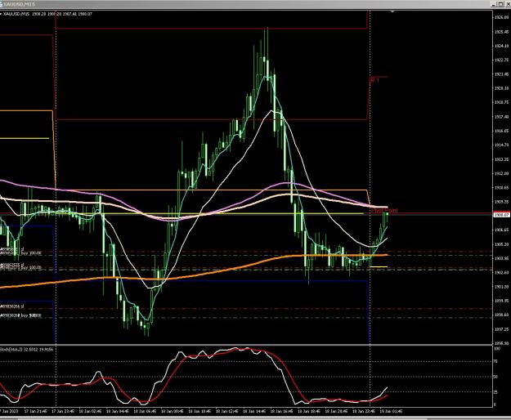Click the 1912.00 price scale label
The width and height of the screenshot is (511, 420).
coord(501,173)
